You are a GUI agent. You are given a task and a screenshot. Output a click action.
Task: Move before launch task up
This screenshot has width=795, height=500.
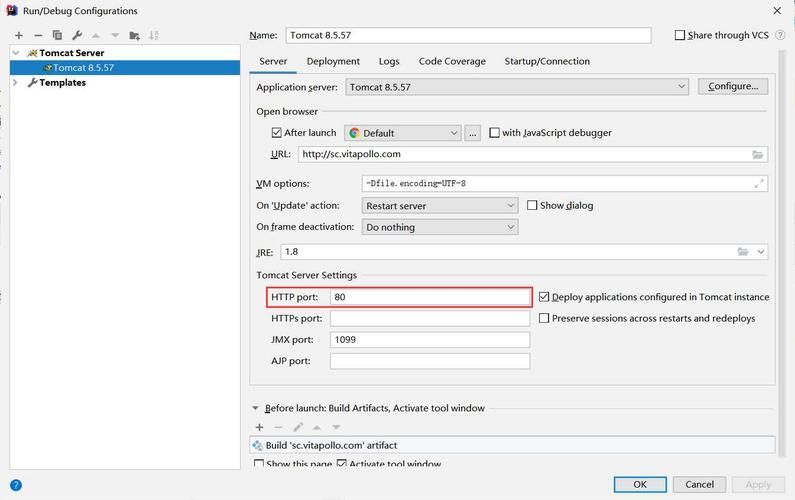tap(317, 427)
